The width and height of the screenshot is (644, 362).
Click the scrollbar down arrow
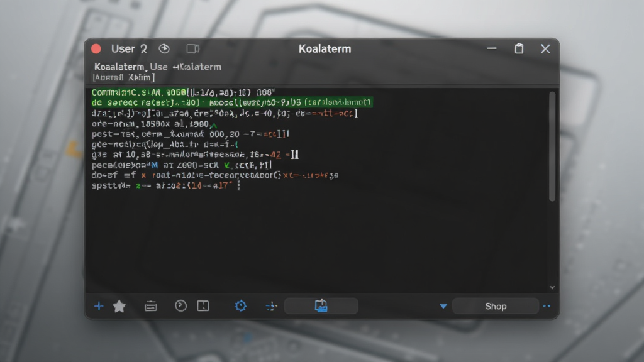point(552,288)
